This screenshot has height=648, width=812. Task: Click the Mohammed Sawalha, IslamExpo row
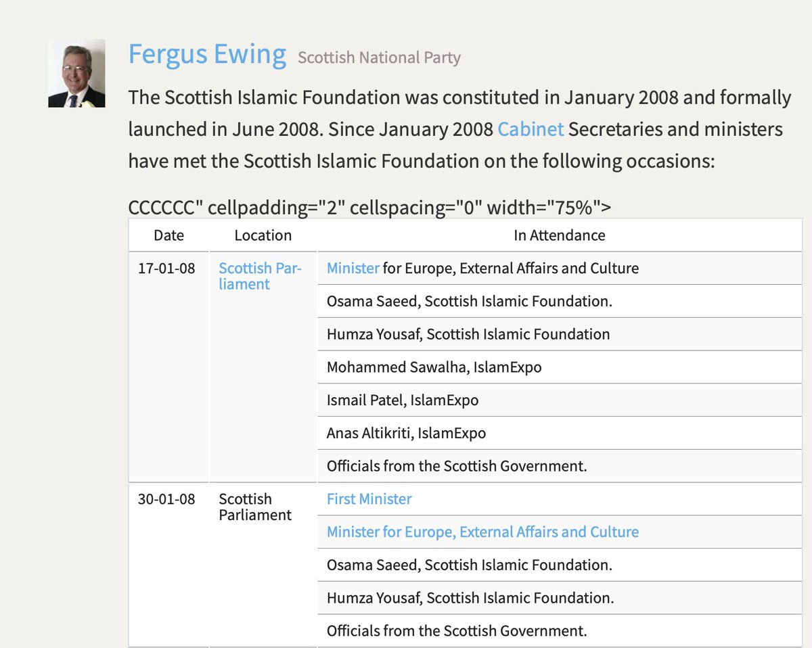click(x=559, y=367)
